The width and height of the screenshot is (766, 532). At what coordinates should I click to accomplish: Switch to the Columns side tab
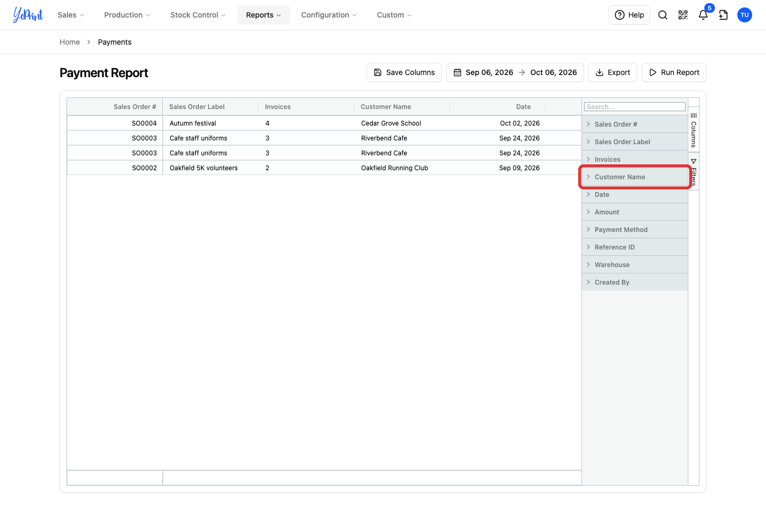click(694, 129)
